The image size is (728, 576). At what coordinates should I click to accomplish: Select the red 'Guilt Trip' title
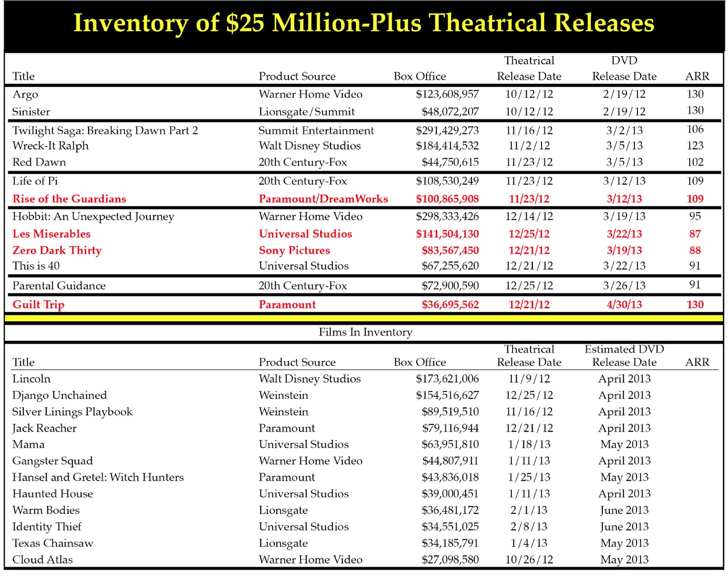pyautogui.click(x=38, y=305)
